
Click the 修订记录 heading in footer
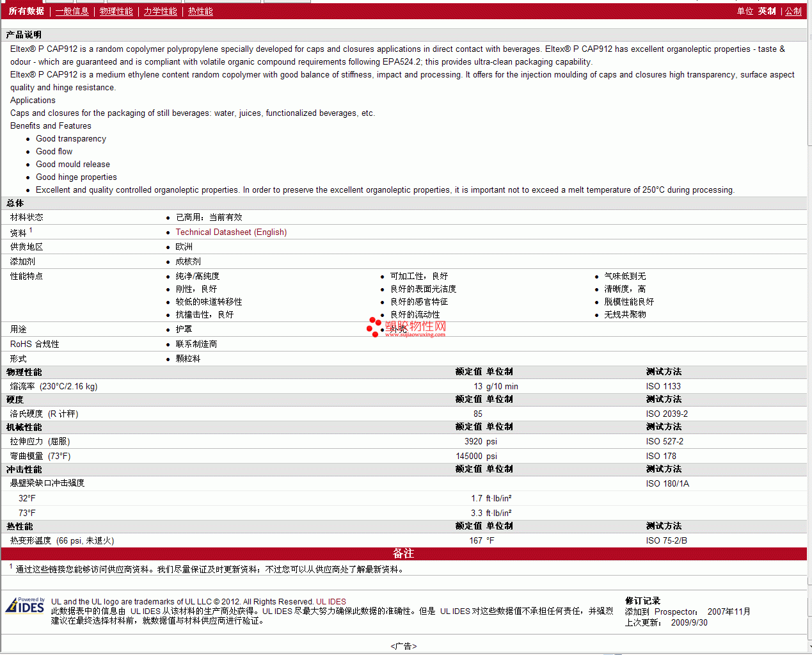coord(642,601)
